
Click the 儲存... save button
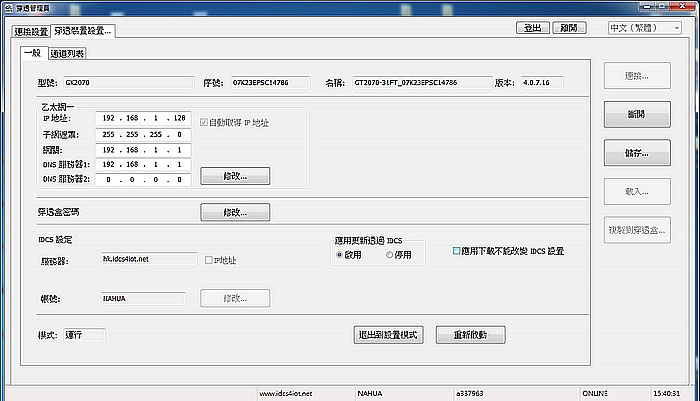(637, 154)
